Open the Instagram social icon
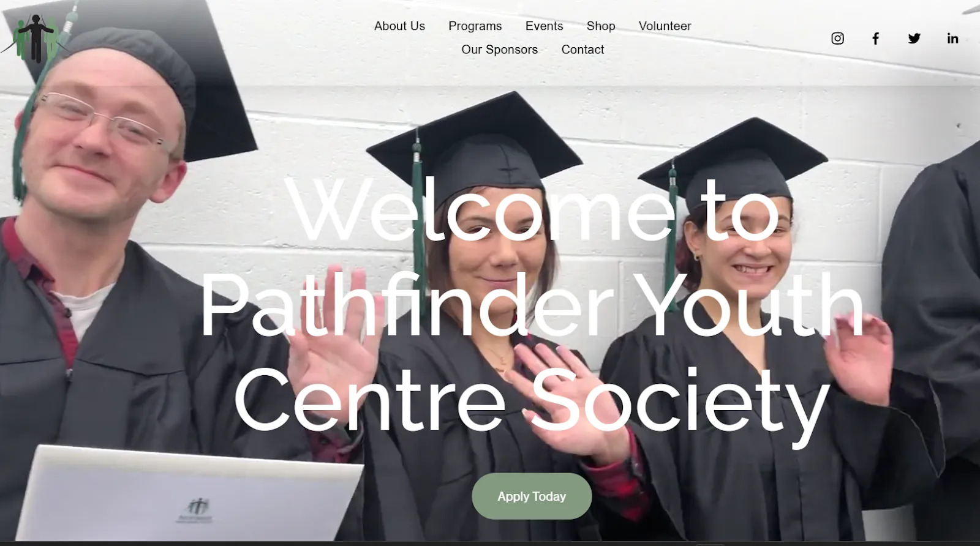Image resolution: width=980 pixels, height=546 pixels. [x=837, y=39]
